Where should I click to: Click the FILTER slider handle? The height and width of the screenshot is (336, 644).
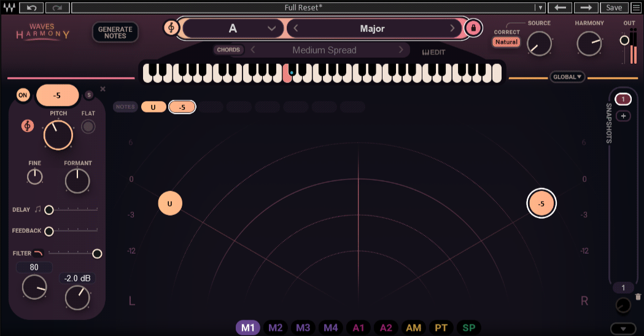(x=97, y=254)
